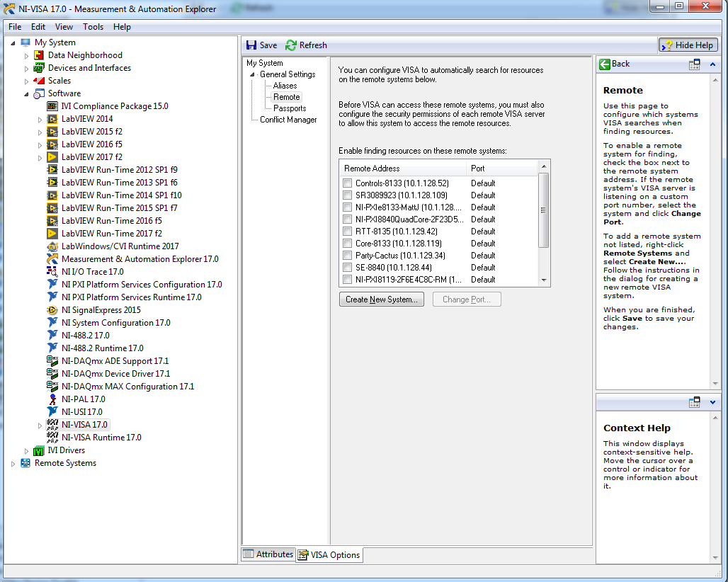Click the NI I/O Trace icon
The image size is (728, 582).
(52, 272)
